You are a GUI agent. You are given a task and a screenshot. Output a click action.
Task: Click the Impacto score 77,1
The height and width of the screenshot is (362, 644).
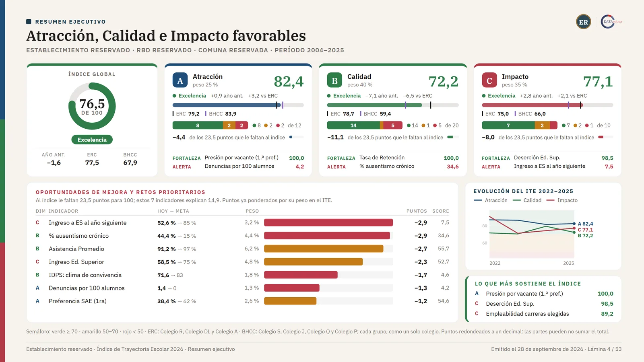[x=598, y=81]
